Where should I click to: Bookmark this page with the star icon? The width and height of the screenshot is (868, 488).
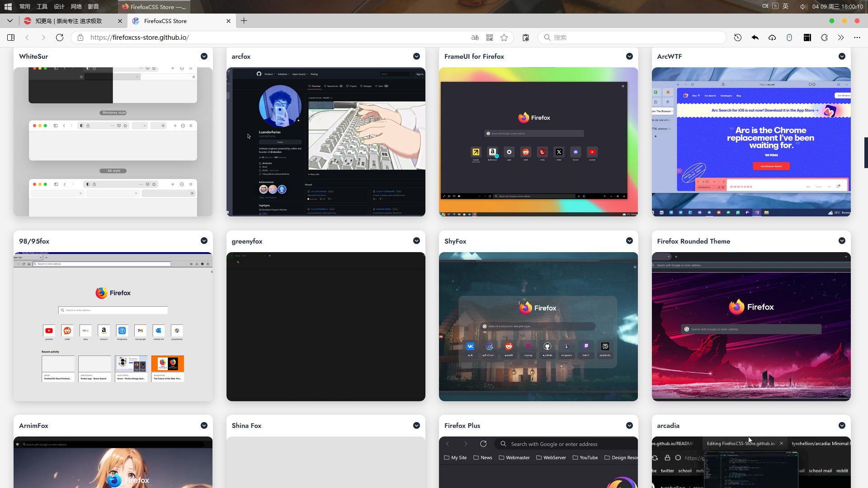[504, 38]
